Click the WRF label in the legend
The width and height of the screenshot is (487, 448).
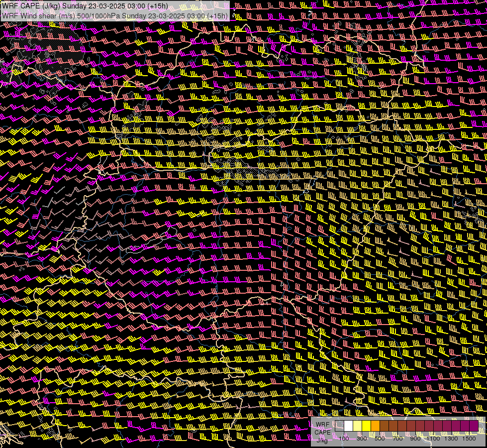click(x=323, y=425)
